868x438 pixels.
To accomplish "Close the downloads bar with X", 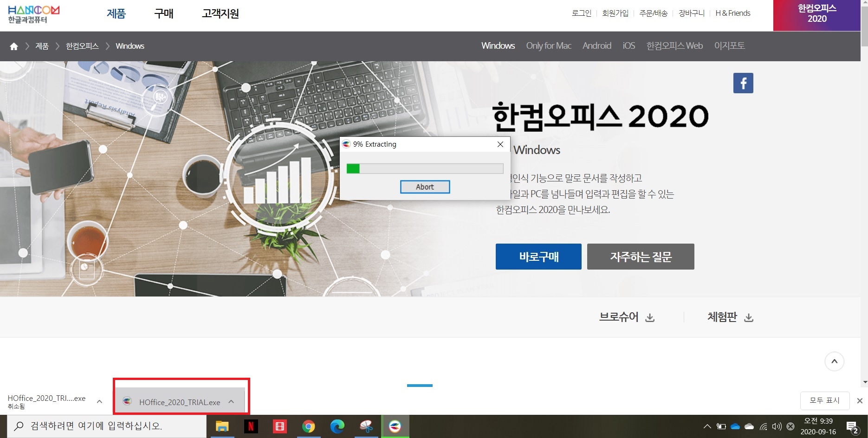I will (x=860, y=401).
